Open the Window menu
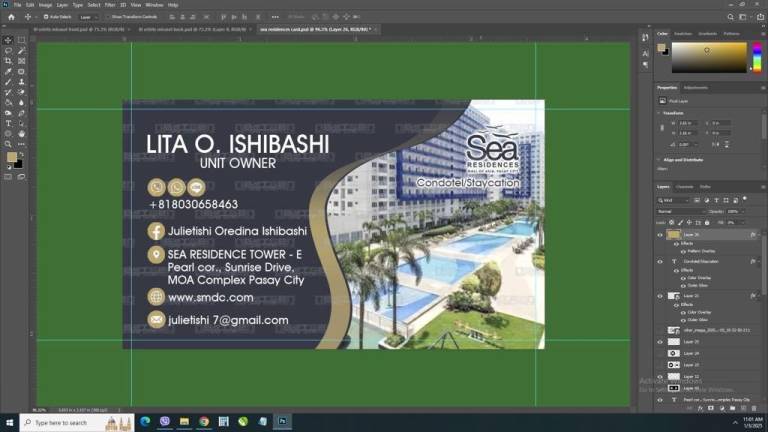Image resolution: width=768 pixels, height=432 pixels. [154, 5]
